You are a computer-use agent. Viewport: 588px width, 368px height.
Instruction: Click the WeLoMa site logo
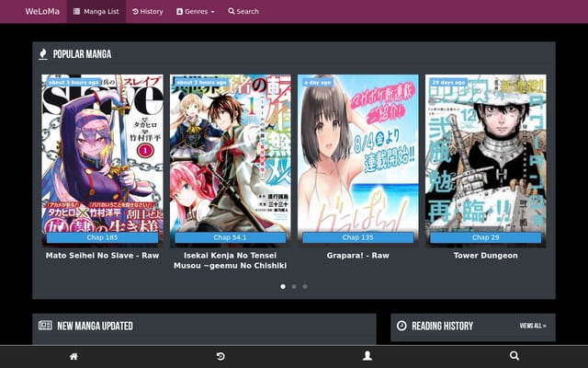[42, 11]
